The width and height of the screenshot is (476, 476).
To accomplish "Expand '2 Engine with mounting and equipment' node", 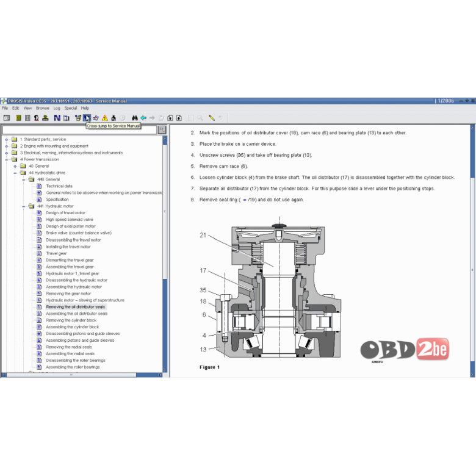I will 6,146.
